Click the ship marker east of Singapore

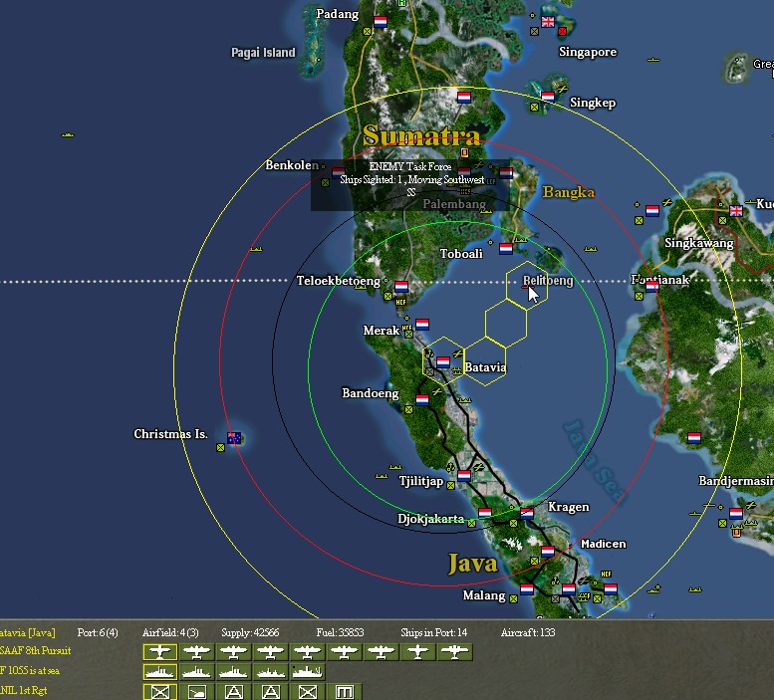pyautogui.click(x=653, y=60)
